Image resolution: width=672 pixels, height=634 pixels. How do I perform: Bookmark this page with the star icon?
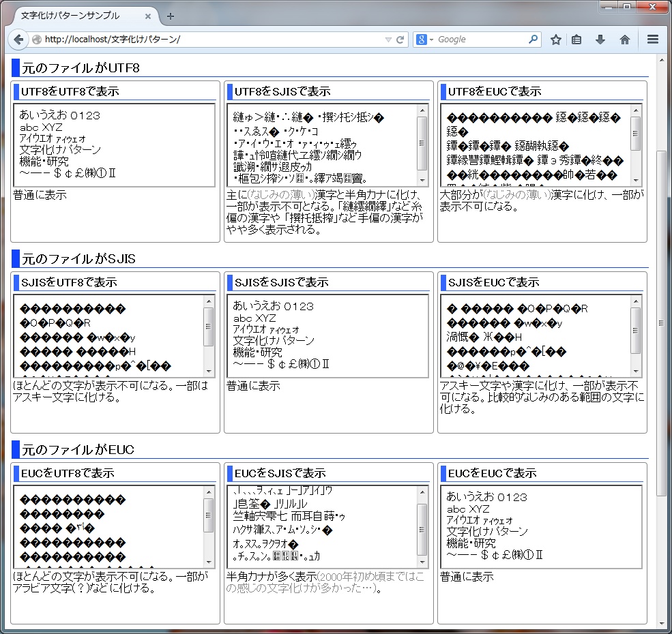(x=556, y=40)
